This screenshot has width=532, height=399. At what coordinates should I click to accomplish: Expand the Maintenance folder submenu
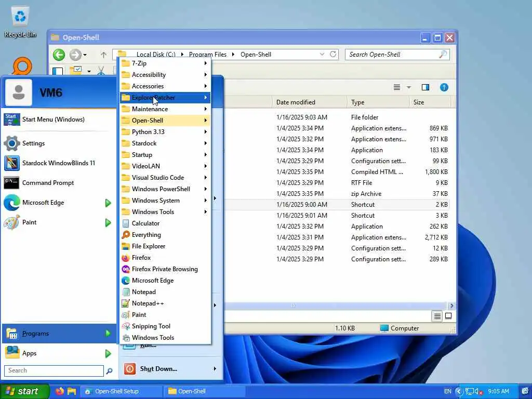165,109
